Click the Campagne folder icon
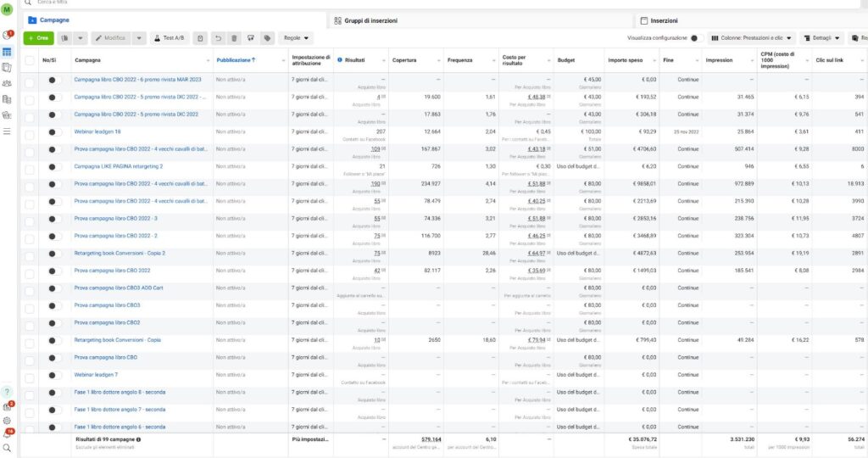The image size is (868, 458). coord(32,20)
